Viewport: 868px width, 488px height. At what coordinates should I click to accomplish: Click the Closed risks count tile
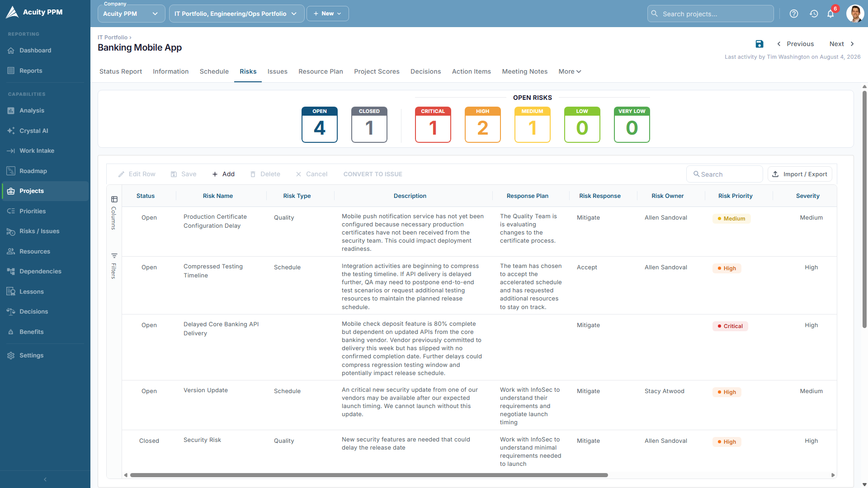[x=369, y=125]
